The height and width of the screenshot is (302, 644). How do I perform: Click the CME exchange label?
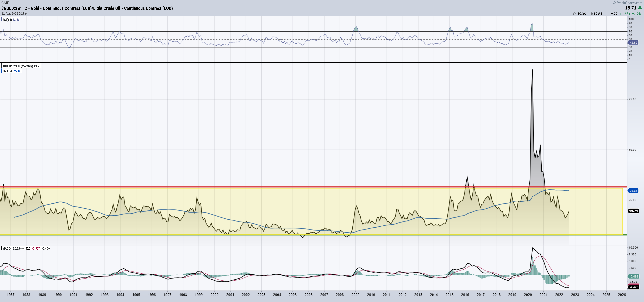point(5,3)
